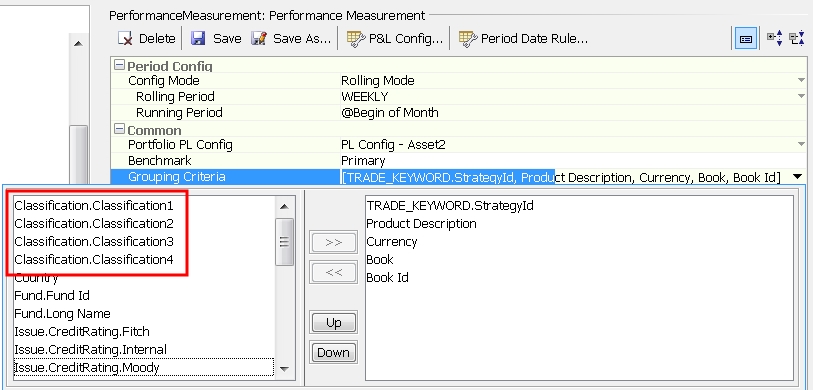Open the Period Date Rule icon
This screenshot has width=813, height=390.
point(468,38)
